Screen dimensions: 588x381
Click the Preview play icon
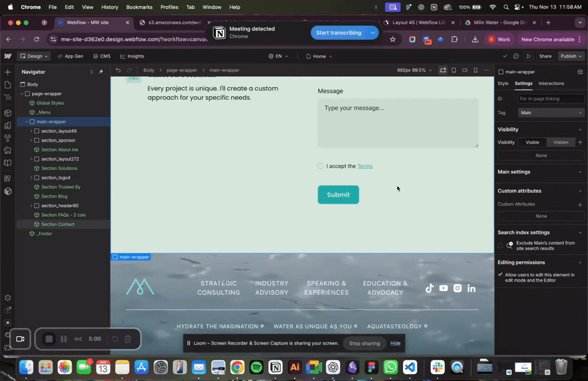(528, 56)
